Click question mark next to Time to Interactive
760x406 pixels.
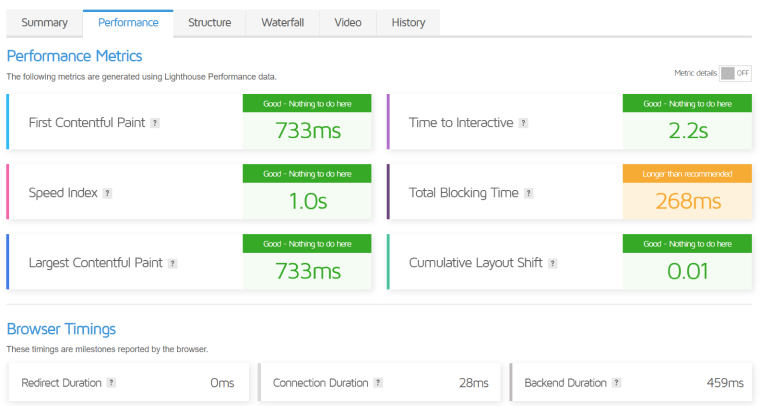pyautogui.click(x=523, y=123)
